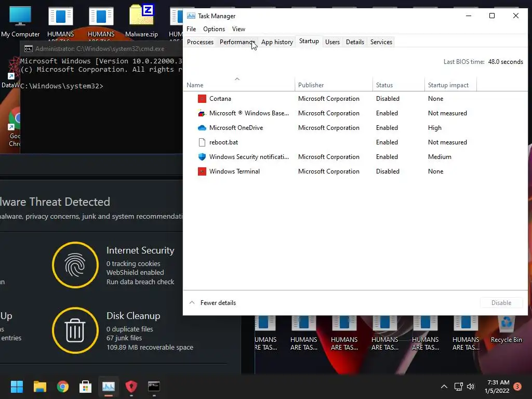The height and width of the screenshot is (399, 532).
Task: Open the File menu in Task Manager
Action: [x=191, y=29]
